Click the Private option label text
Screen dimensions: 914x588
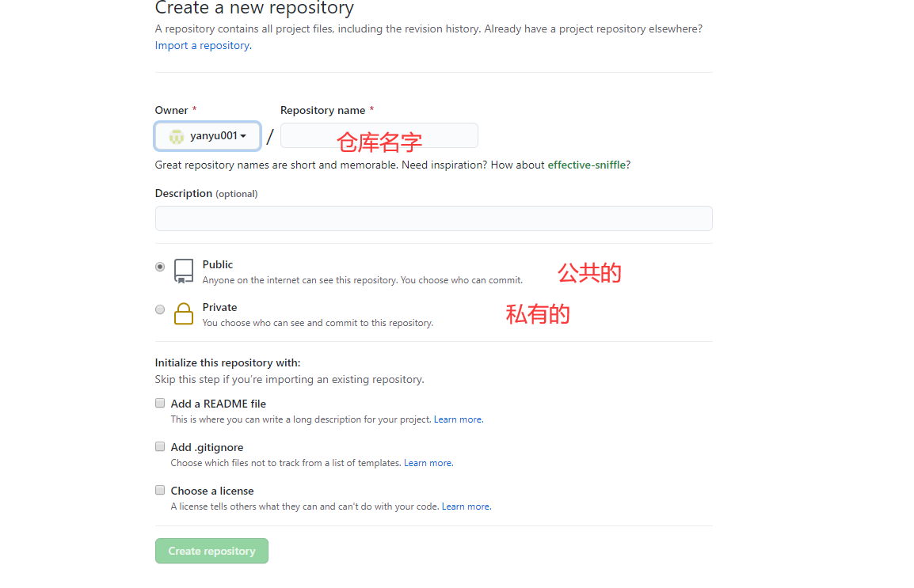pyautogui.click(x=219, y=307)
